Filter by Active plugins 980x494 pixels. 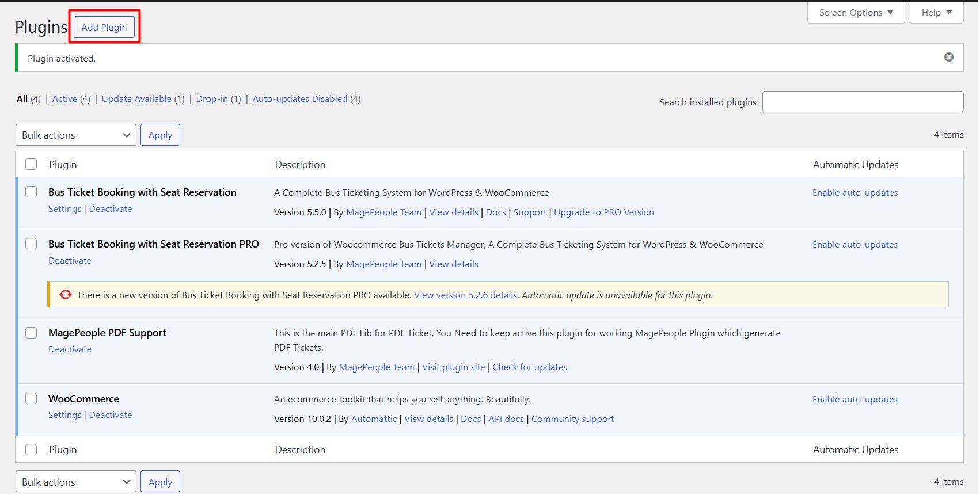pos(64,98)
